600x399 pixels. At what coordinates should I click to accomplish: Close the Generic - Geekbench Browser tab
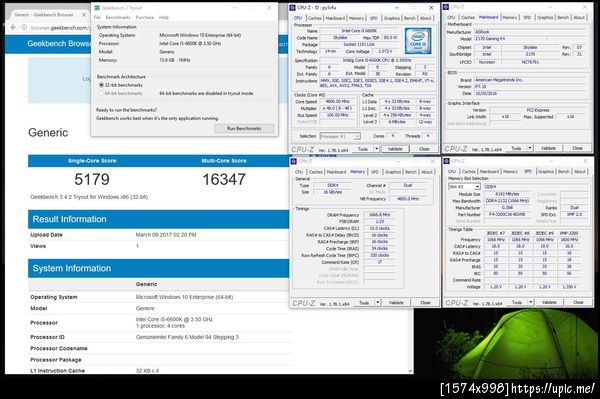coord(84,15)
